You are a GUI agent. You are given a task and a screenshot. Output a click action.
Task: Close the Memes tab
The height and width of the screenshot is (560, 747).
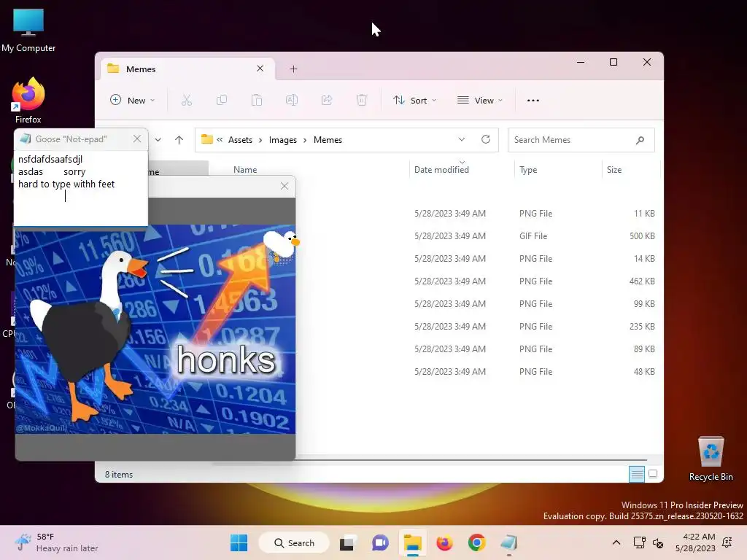[x=260, y=69]
